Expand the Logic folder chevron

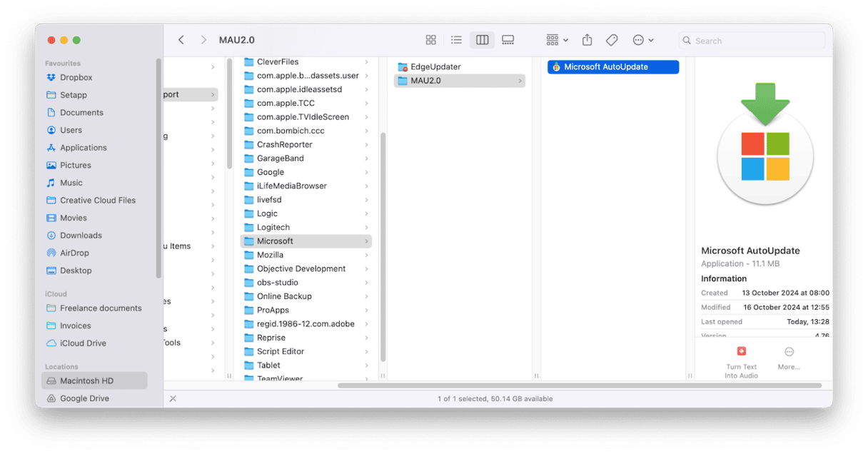click(x=367, y=213)
